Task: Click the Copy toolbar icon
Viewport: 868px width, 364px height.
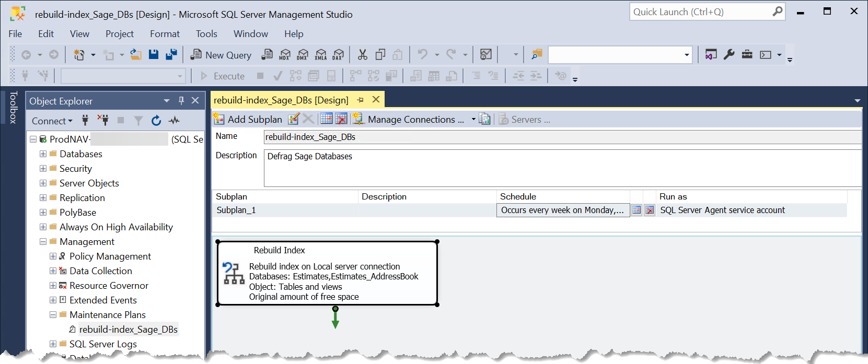Action: [x=380, y=54]
